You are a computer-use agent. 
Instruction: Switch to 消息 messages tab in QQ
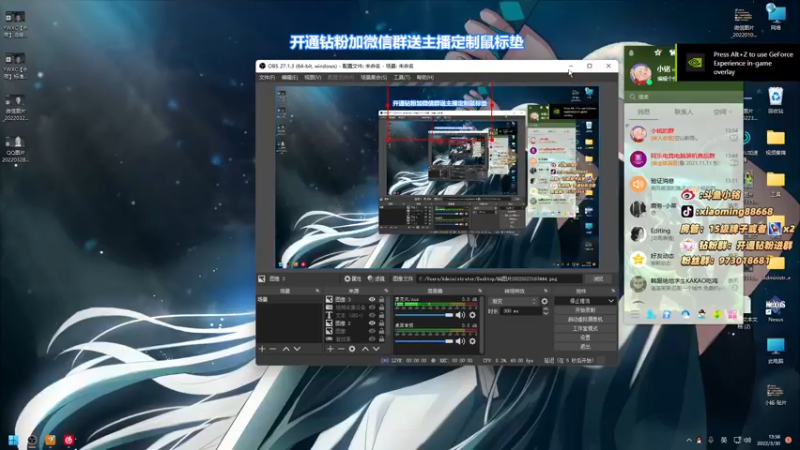point(644,112)
